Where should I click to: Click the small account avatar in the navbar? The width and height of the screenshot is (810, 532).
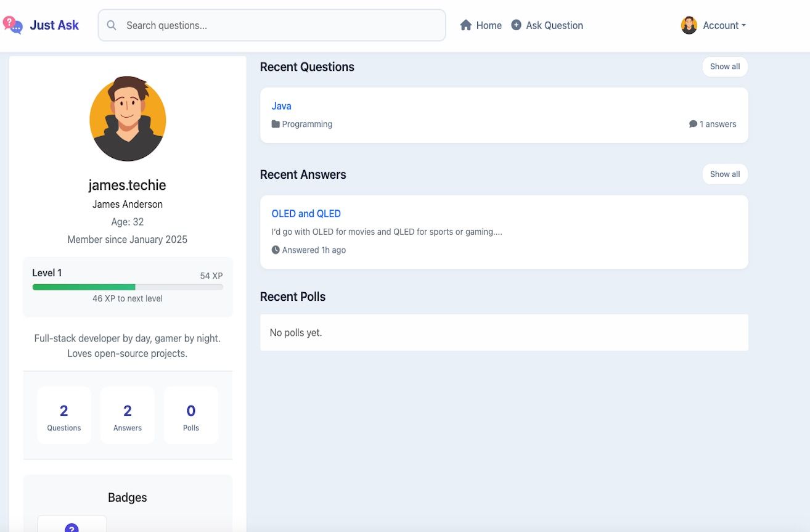pyautogui.click(x=689, y=25)
